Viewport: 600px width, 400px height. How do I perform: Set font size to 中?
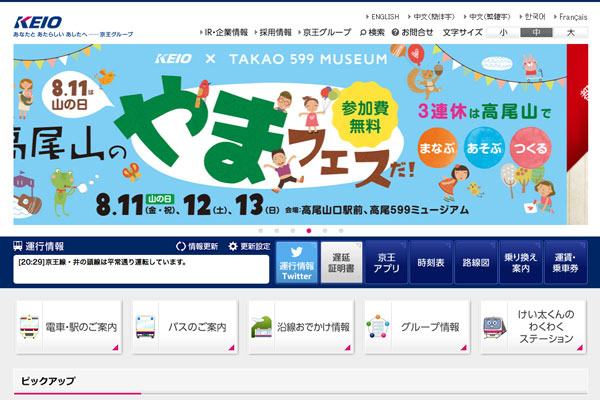point(536,33)
